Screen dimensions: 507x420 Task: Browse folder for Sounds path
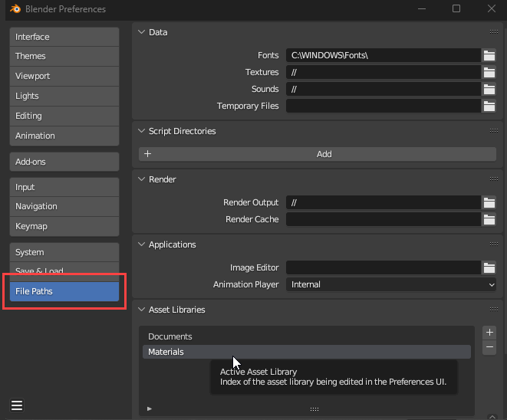489,89
